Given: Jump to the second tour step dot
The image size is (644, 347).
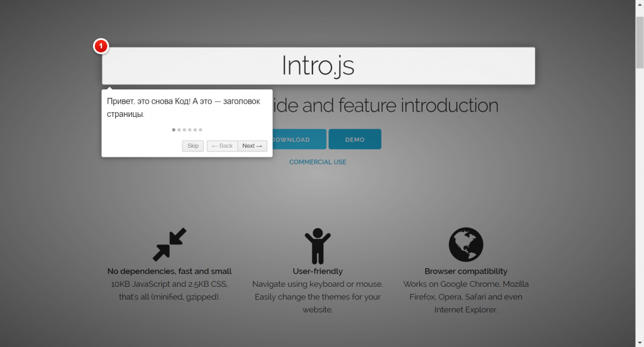Looking at the screenshot, I should [x=179, y=129].
